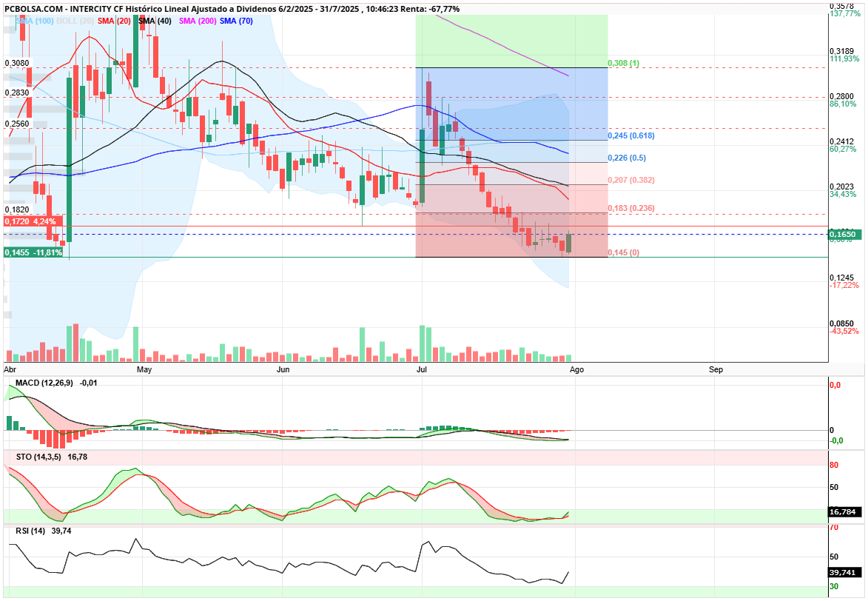Click Fibonacci label 0,245 (0.618)
This screenshot has height=601, width=868.
[631, 135]
